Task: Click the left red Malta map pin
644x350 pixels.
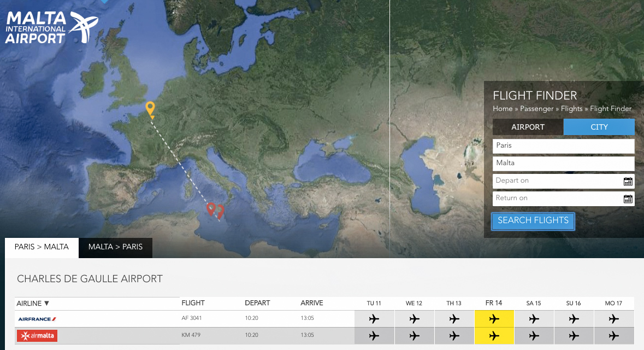Action: (211, 209)
